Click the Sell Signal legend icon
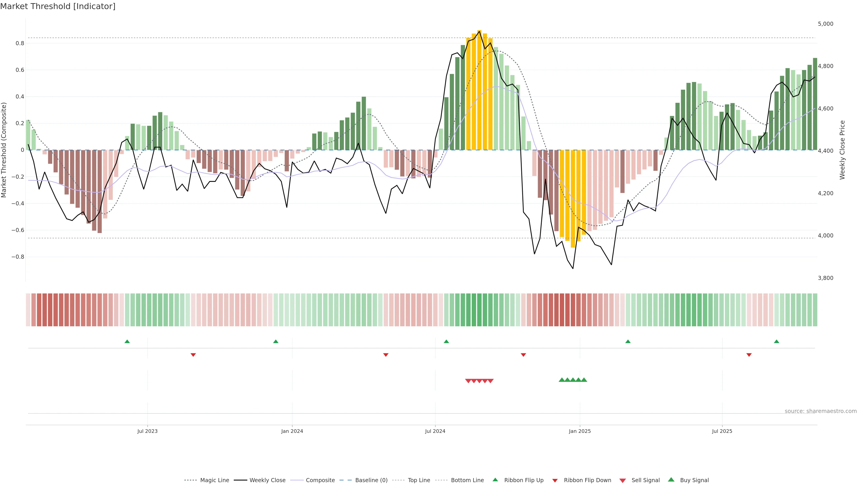The width and height of the screenshot is (868, 488). click(623, 481)
